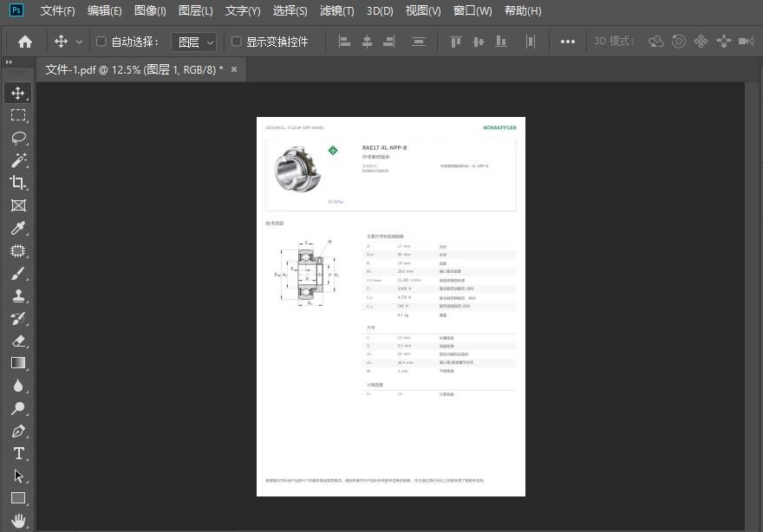This screenshot has height=532, width=763.
Task: Open more align options (three dots)
Action: click(567, 42)
